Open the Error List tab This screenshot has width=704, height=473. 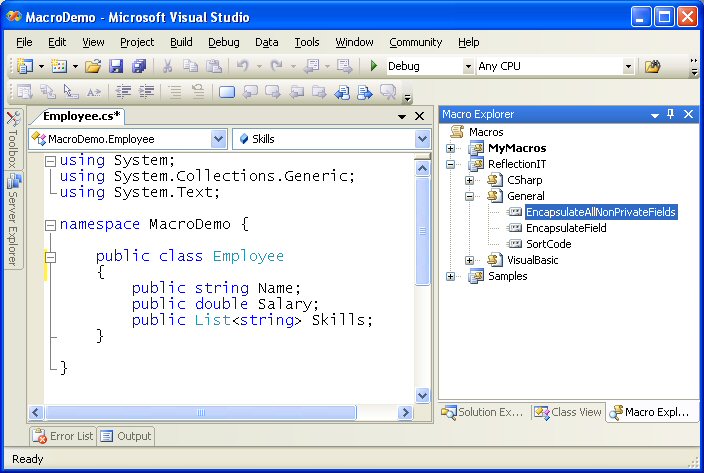coord(63,436)
